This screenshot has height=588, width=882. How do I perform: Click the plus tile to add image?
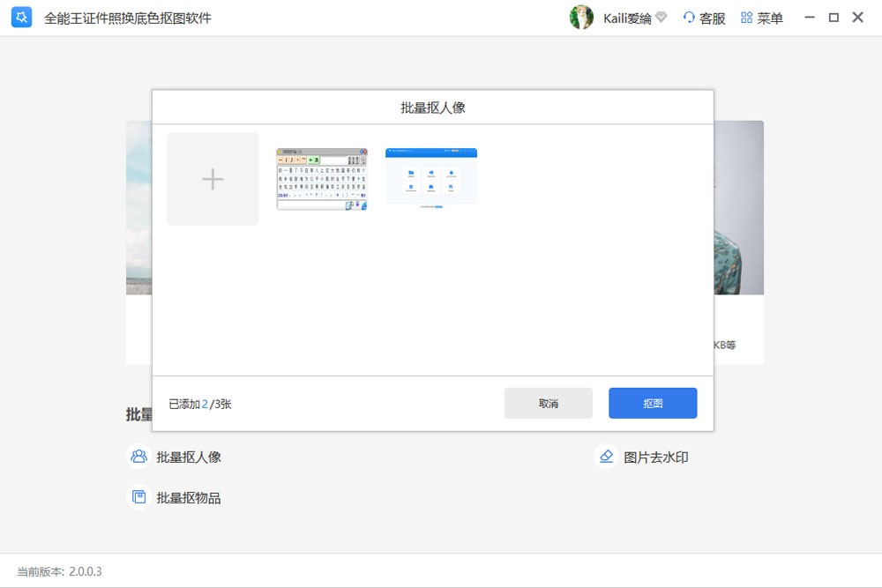[213, 180]
